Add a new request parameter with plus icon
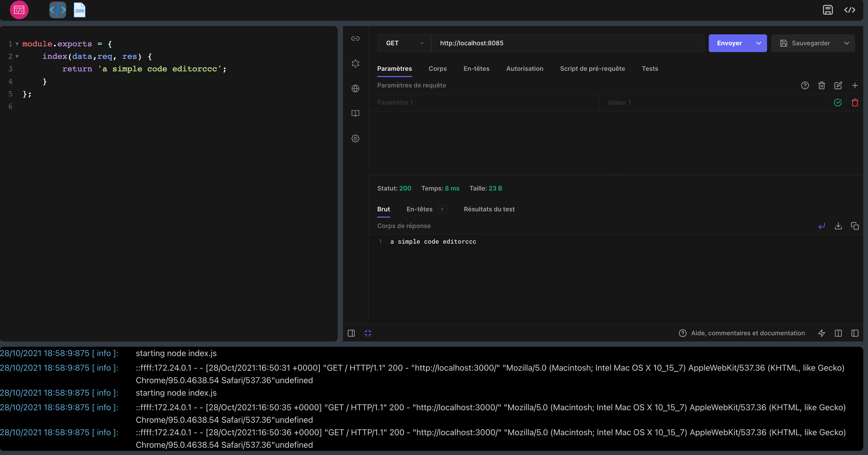The image size is (868, 455). [x=855, y=85]
